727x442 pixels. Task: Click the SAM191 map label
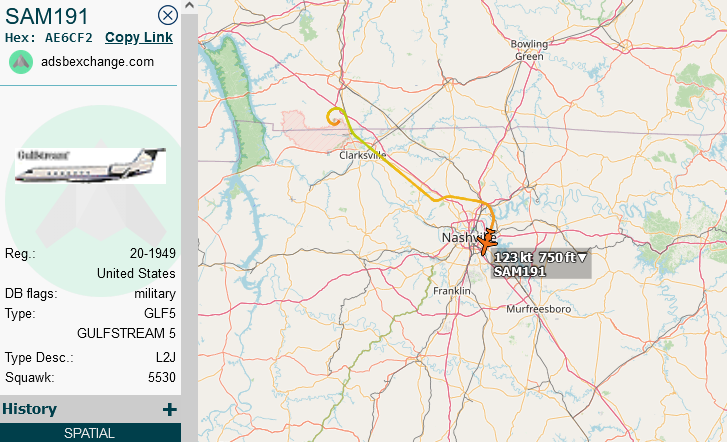click(519, 271)
